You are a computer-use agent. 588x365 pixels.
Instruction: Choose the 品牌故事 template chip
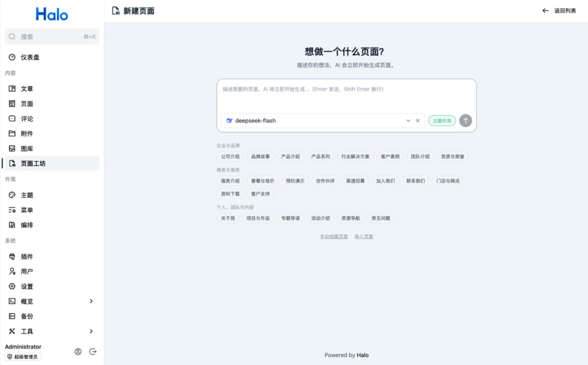point(260,157)
